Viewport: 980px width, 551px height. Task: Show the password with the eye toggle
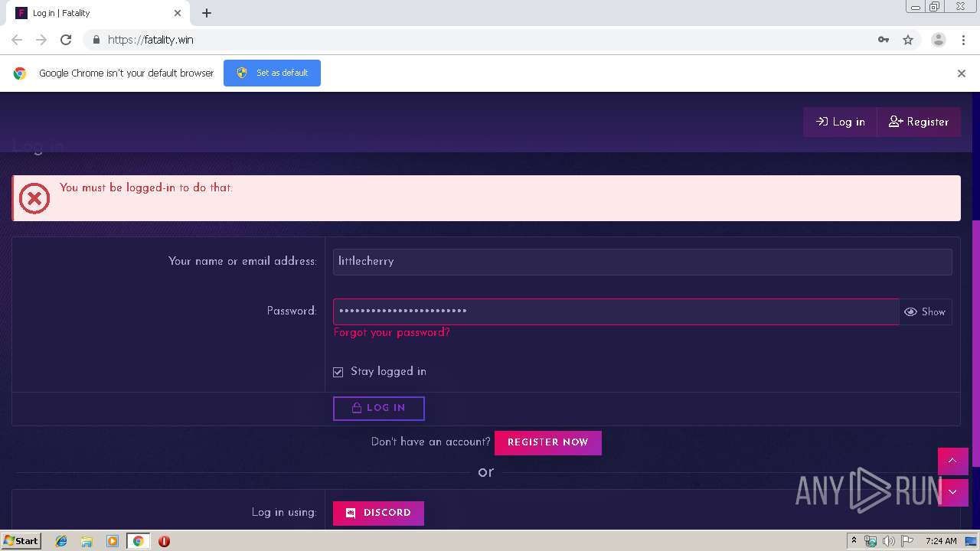click(x=925, y=311)
